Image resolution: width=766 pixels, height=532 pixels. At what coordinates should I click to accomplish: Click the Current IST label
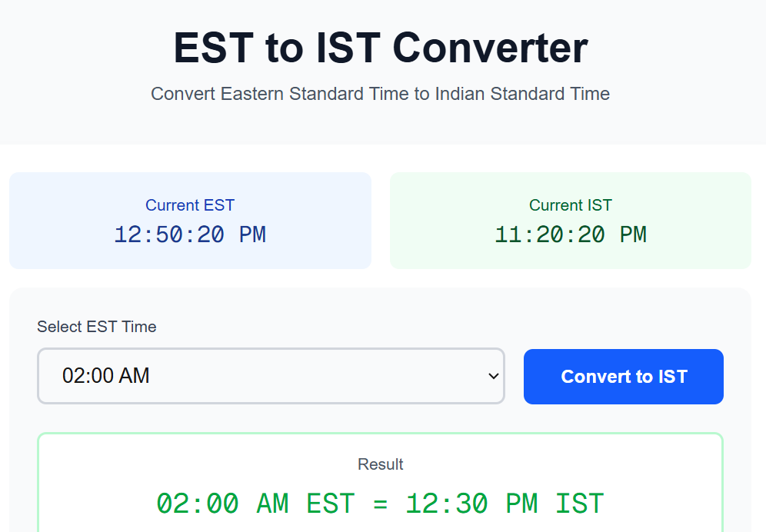coord(570,205)
